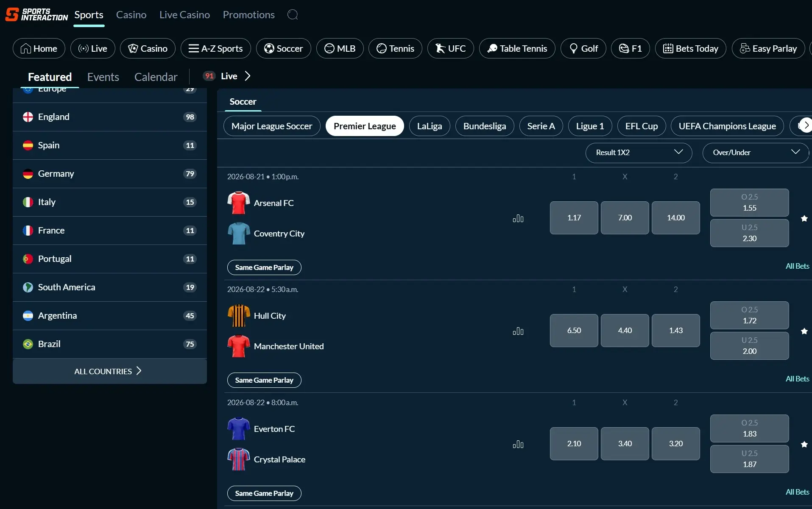The image size is (812, 509).
Task: Select Over 2.5 at 1.55
Action: coord(750,203)
